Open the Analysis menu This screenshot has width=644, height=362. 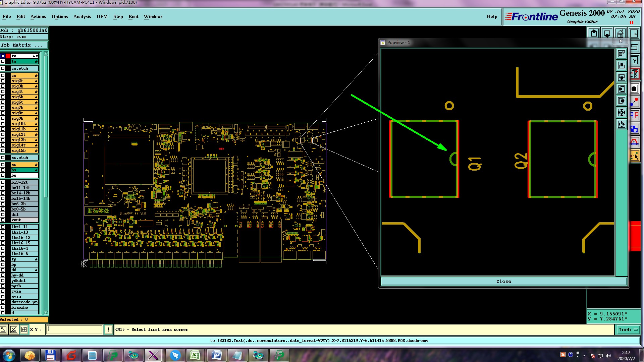click(82, 16)
